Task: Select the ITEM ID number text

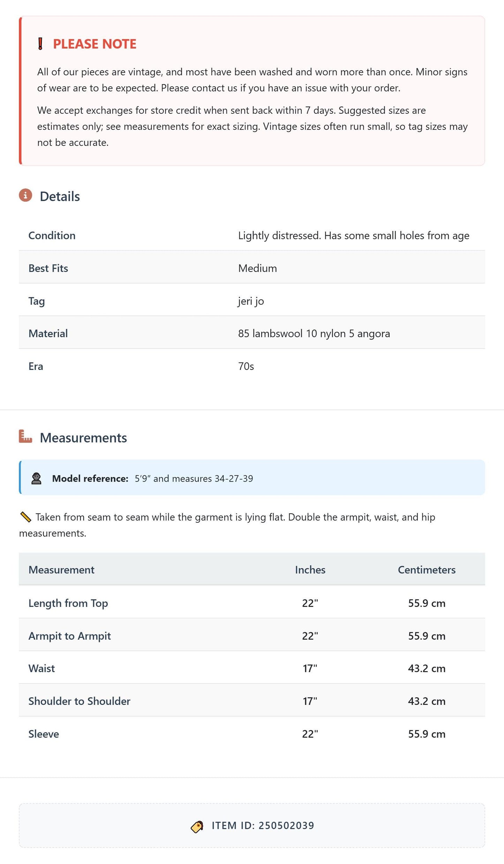Action: (287, 826)
